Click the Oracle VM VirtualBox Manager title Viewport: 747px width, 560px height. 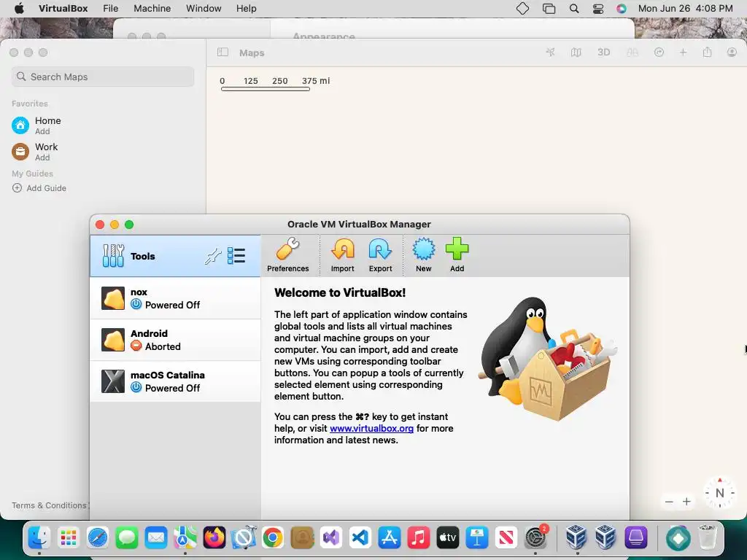359,225
